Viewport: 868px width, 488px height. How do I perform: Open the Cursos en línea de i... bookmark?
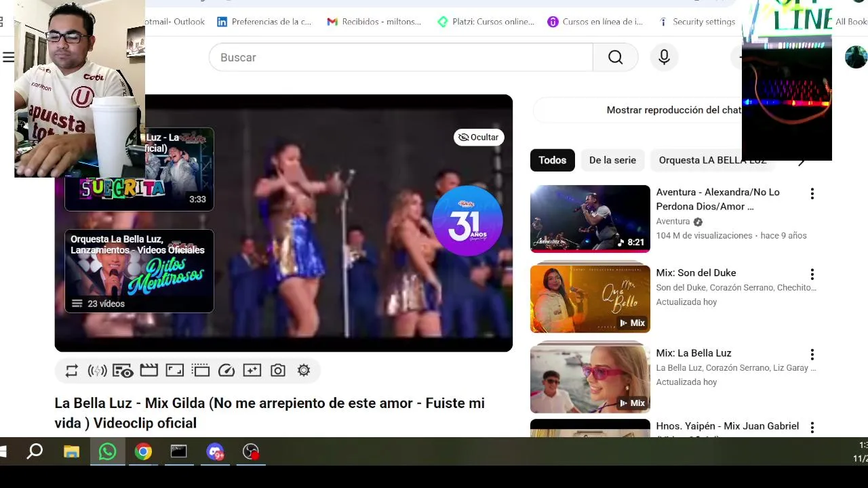pos(595,22)
